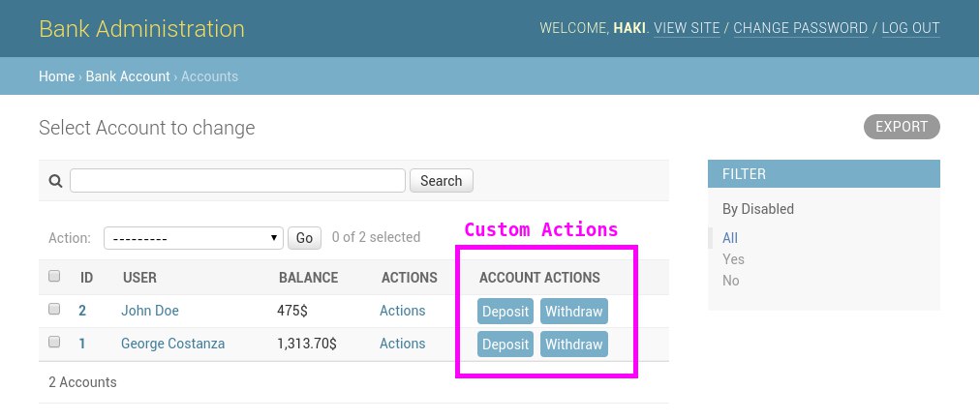Click the FILTER panel header

pos(824,174)
